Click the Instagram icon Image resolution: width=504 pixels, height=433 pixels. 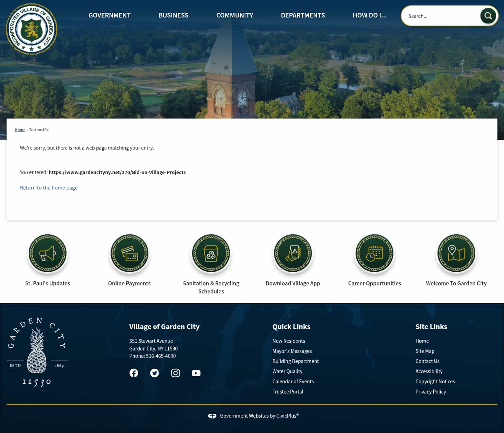pyautogui.click(x=175, y=373)
